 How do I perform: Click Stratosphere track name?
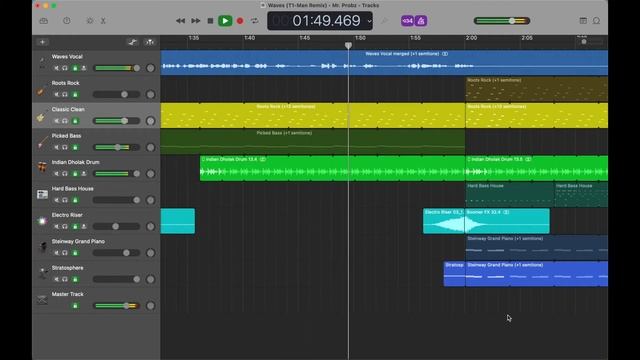pyautogui.click(x=67, y=268)
